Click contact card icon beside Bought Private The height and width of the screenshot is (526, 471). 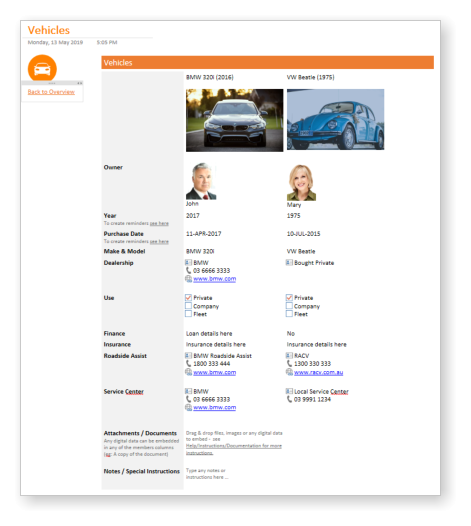(289, 262)
